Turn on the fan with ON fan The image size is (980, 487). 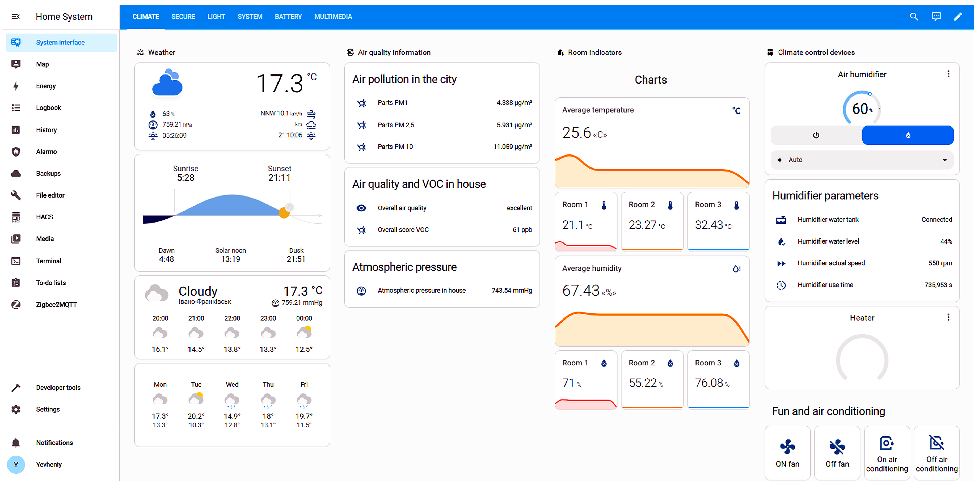click(787, 453)
